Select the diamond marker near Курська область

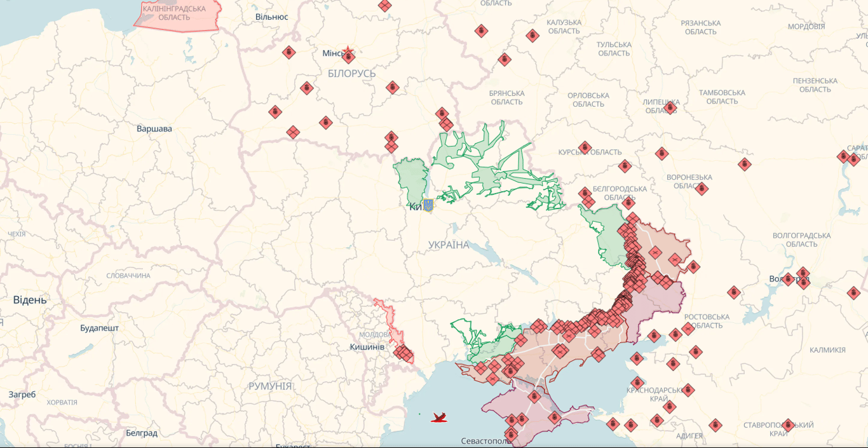(x=585, y=147)
